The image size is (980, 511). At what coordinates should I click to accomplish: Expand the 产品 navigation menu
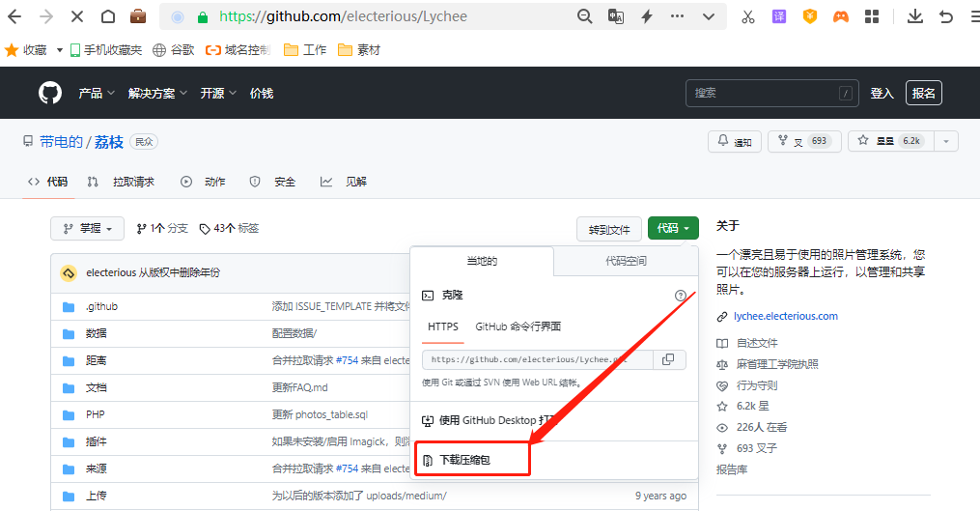tap(97, 93)
